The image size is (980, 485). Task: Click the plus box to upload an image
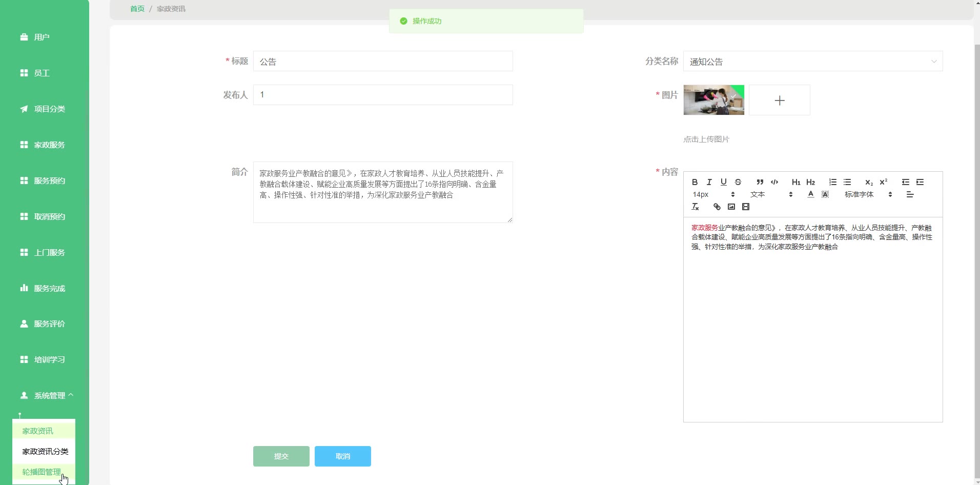pyautogui.click(x=780, y=100)
